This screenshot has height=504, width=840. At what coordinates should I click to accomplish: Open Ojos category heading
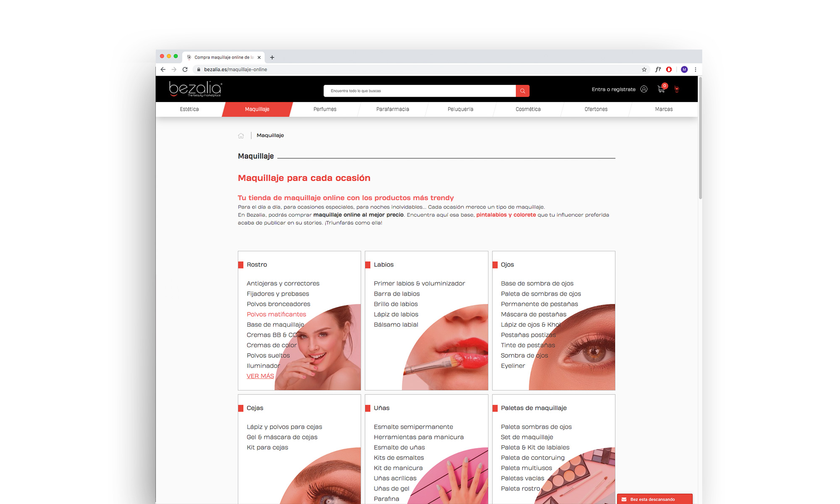click(507, 265)
